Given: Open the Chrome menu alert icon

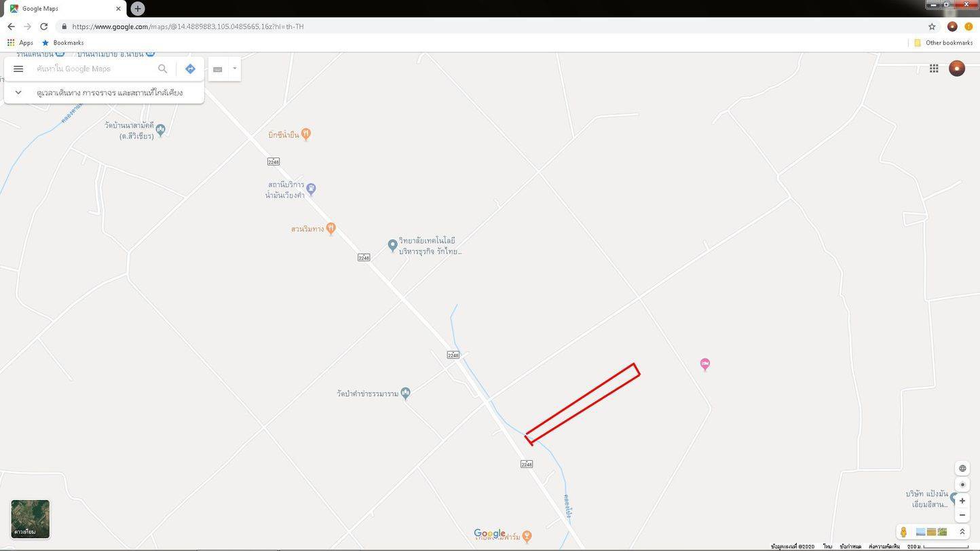Looking at the screenshot, I should point(968,26).
